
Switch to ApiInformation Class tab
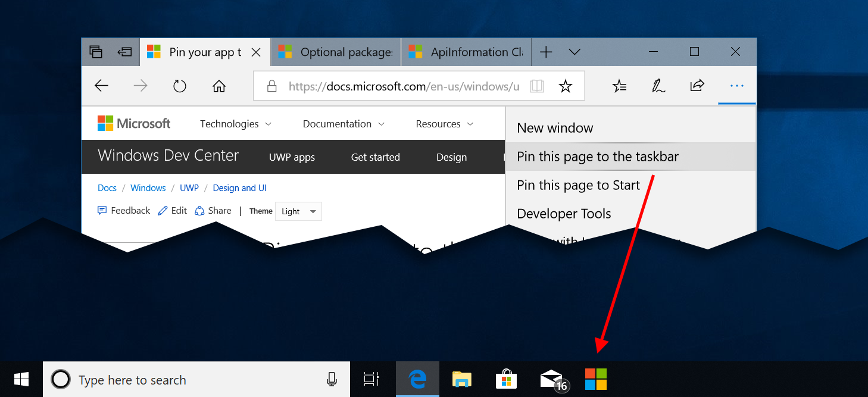pos(466,52)
